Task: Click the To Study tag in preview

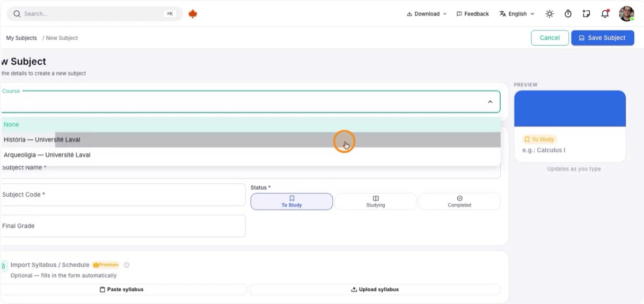Action: click(x=539, y=139)
